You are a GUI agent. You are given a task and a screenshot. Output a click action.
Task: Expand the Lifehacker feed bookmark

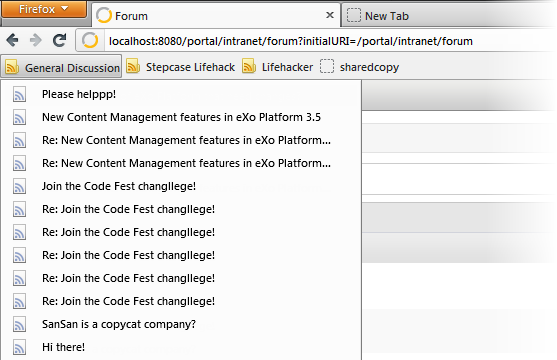click(x=277, y=67)
